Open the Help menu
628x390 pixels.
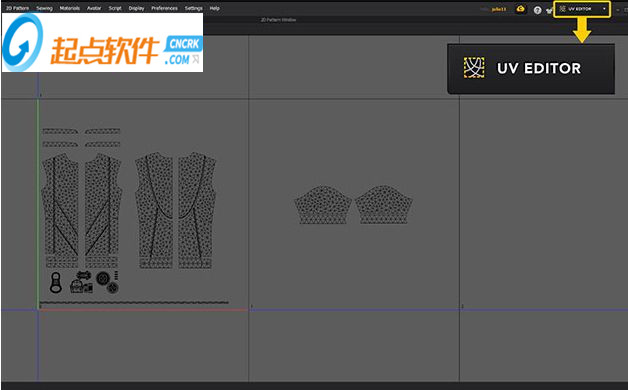click(215, 8)
